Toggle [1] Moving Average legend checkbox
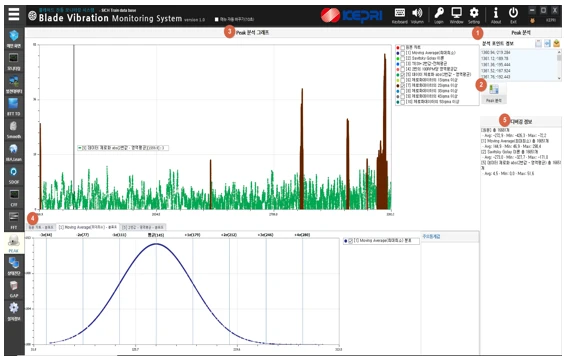 402,53
